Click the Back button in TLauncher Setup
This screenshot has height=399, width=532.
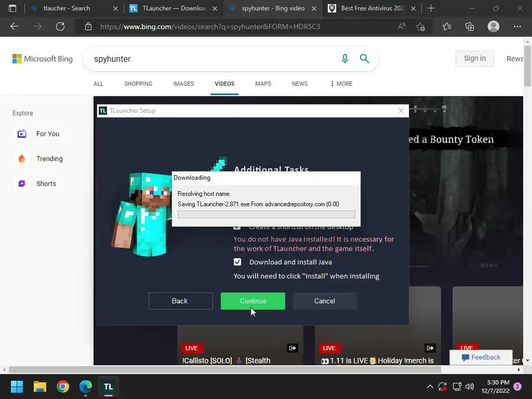point(180,301)
